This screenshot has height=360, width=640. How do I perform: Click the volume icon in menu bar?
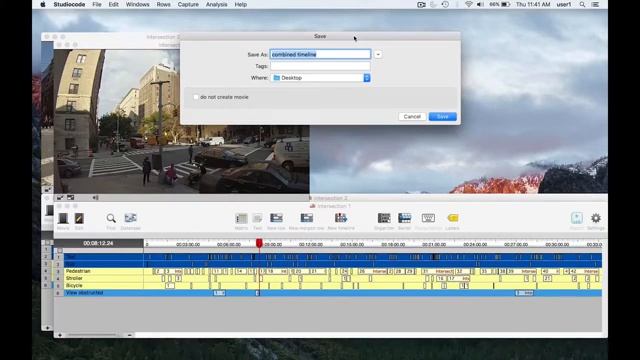tap(480, 4)
